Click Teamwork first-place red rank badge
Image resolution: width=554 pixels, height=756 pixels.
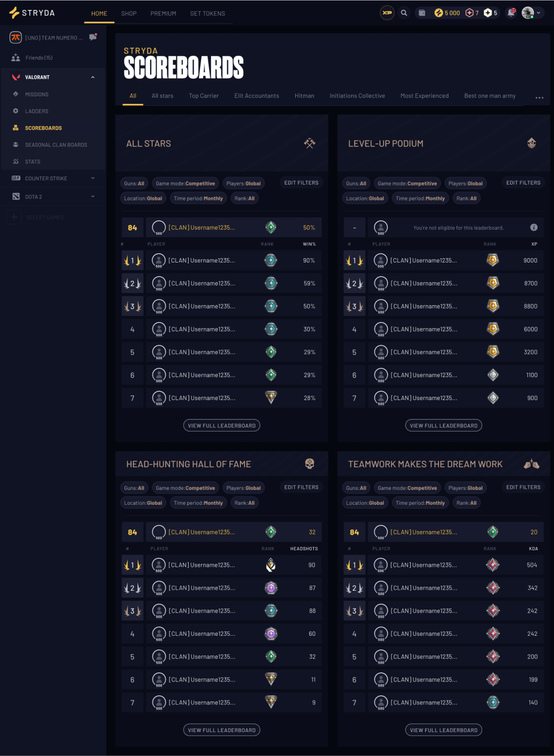click(493, 565)
